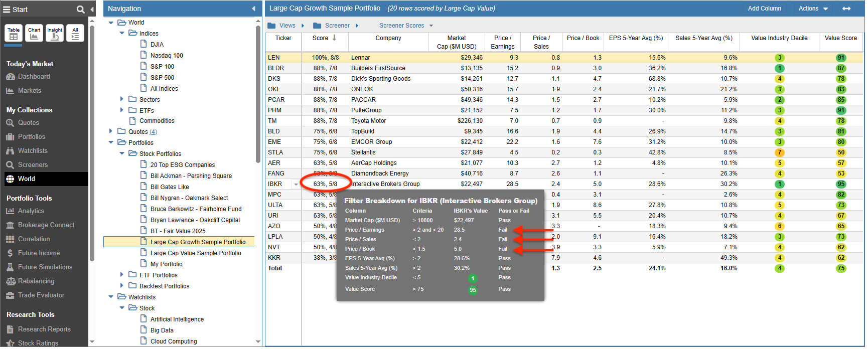Click FANG yellow value score badge 53
The width and height of the screenshot is (868, 349).
click(x=841, y=173)
